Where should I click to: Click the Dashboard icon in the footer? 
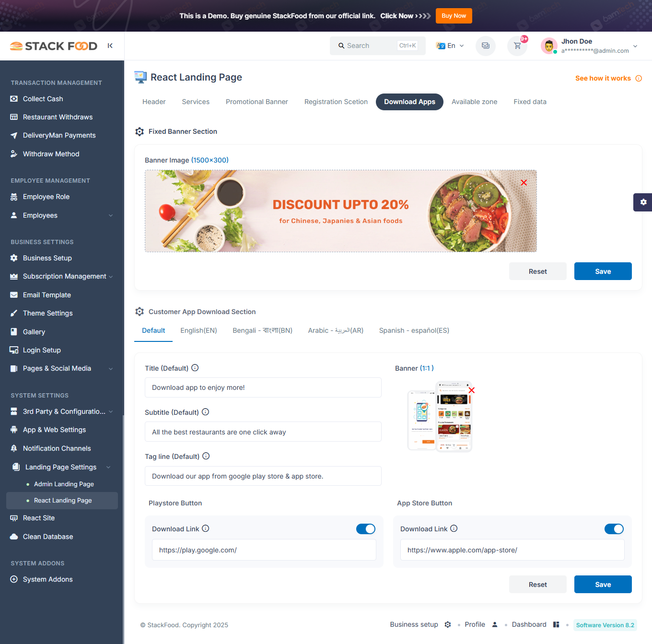(x=556, y=624)
